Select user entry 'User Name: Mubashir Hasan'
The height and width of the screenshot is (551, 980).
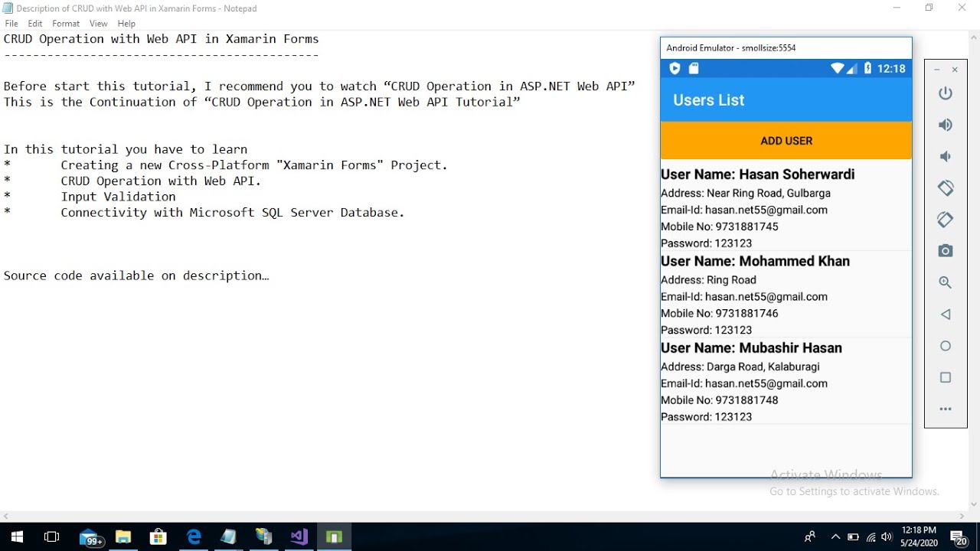[x=751, y=347]
